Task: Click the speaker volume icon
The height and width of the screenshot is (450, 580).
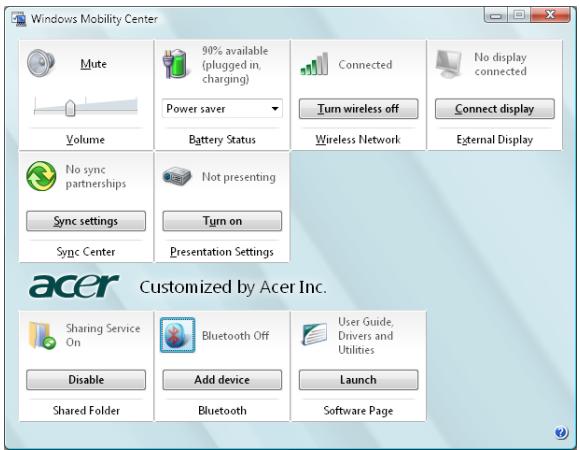Action: pyautogui.click(x=41, y=63)
